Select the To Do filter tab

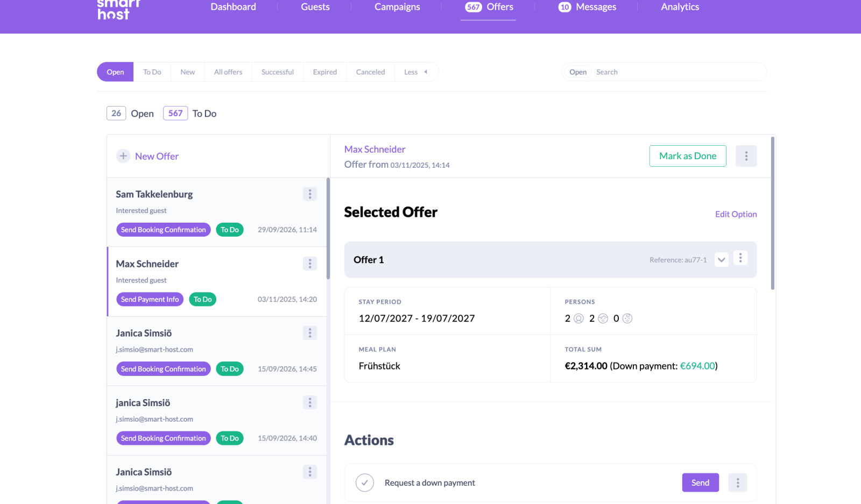(152, 72)
